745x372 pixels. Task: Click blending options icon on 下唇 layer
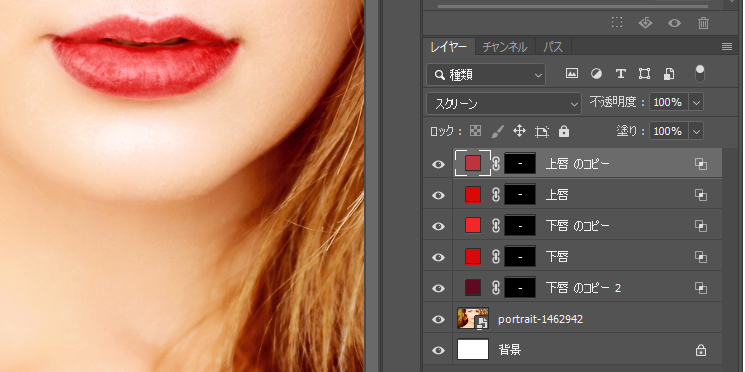pyautogui.click(x=701, y=257)
